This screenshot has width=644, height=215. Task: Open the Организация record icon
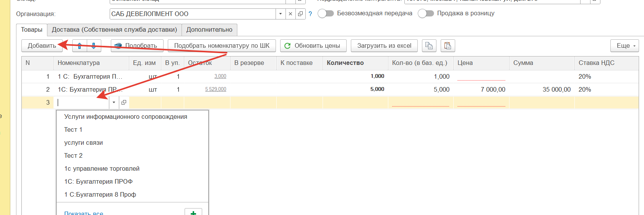pyautogui.click(x=300, y=14)
